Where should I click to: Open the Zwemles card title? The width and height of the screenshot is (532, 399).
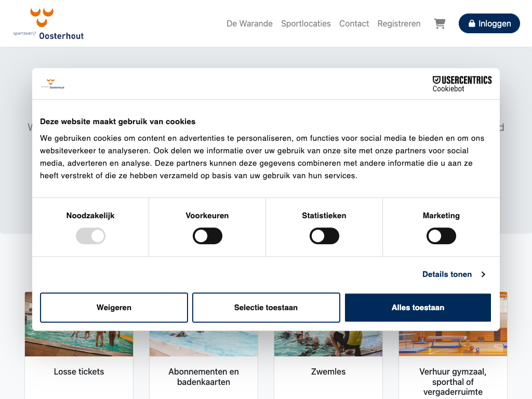pos(328,371)
